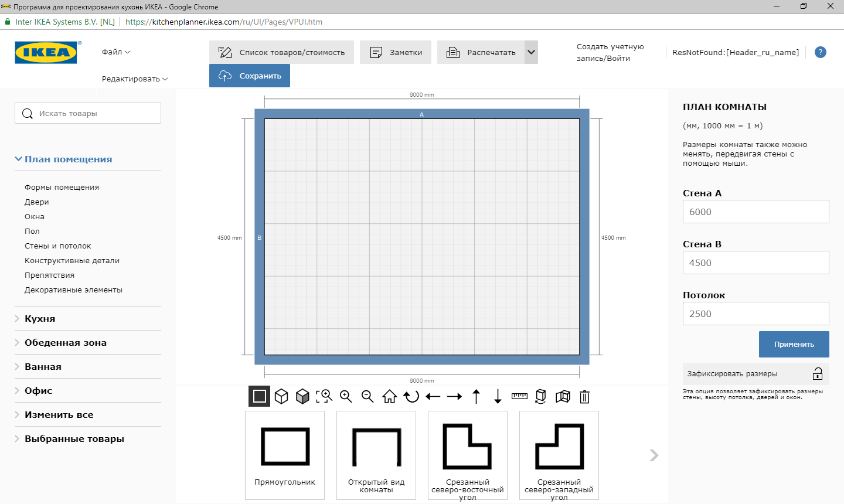The image size is (844, 504).
Task: Select wall B on the room plan
Action: coord(260,237)
